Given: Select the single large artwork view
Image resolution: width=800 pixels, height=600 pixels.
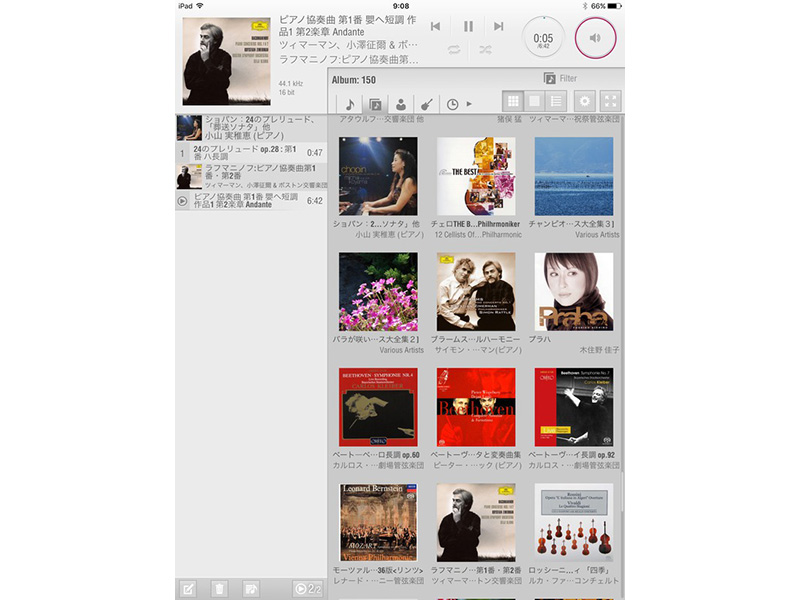Looking at the screenshot, I should tap(534, 101).
